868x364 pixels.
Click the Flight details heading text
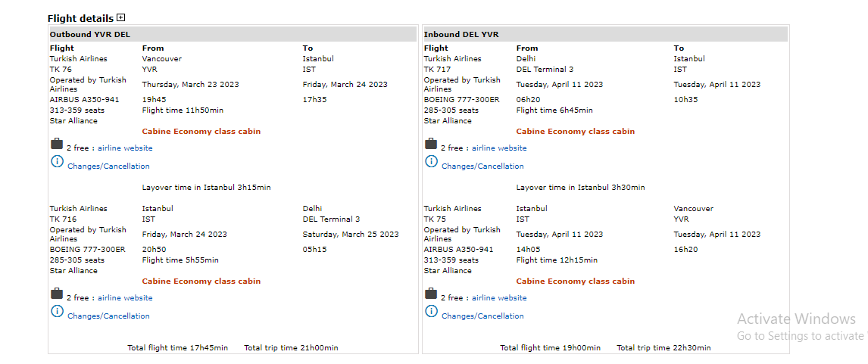coord(80,18)
